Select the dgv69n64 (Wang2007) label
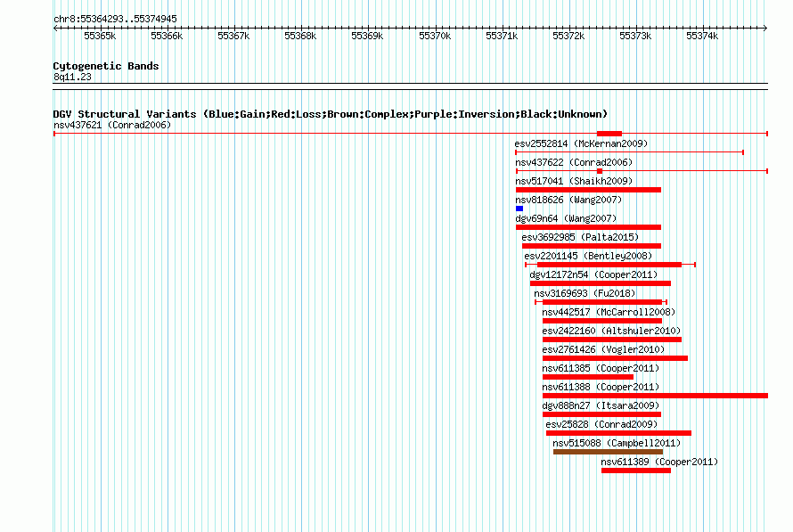793x532 pixels. pyautogui.click(x=566, y=218)
